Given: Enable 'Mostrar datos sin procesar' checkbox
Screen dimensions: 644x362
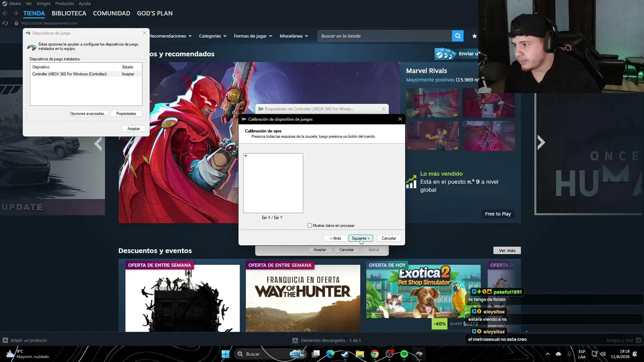Looking at the screenshot, I should [309, 225].
